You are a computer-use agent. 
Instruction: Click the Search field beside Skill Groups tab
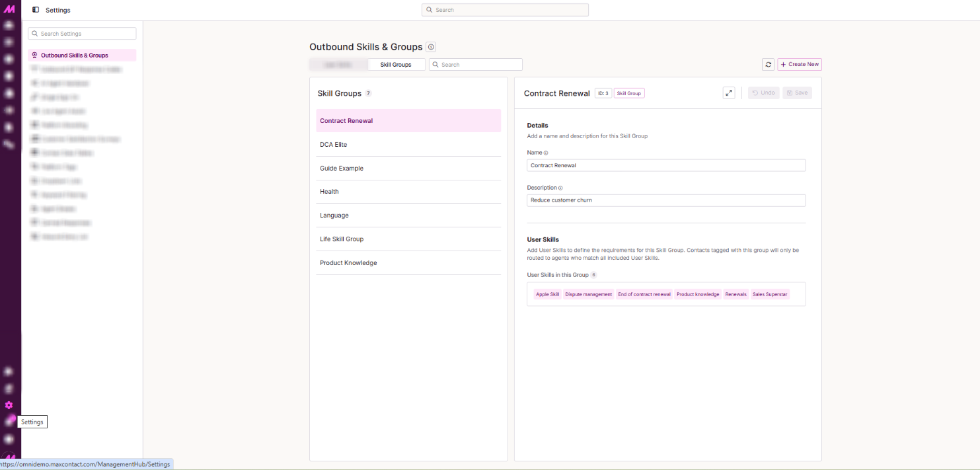click(476, 65)
